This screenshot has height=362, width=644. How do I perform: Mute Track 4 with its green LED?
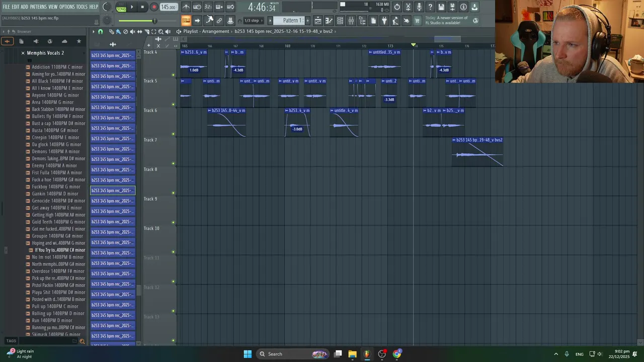173,75
